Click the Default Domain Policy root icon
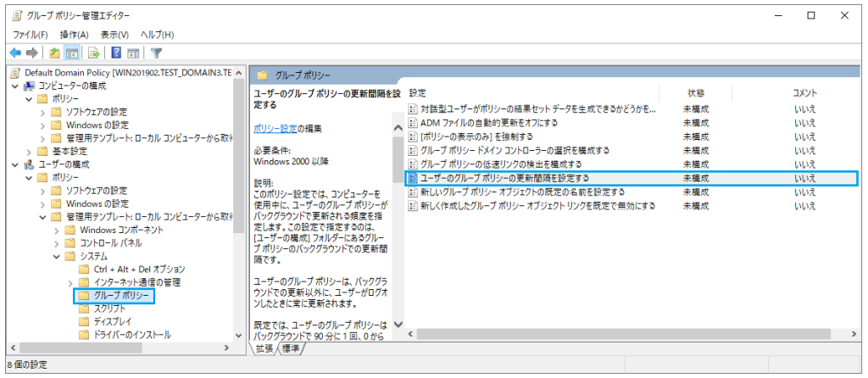This screenshot has height=378, width=868. (15, 73)
